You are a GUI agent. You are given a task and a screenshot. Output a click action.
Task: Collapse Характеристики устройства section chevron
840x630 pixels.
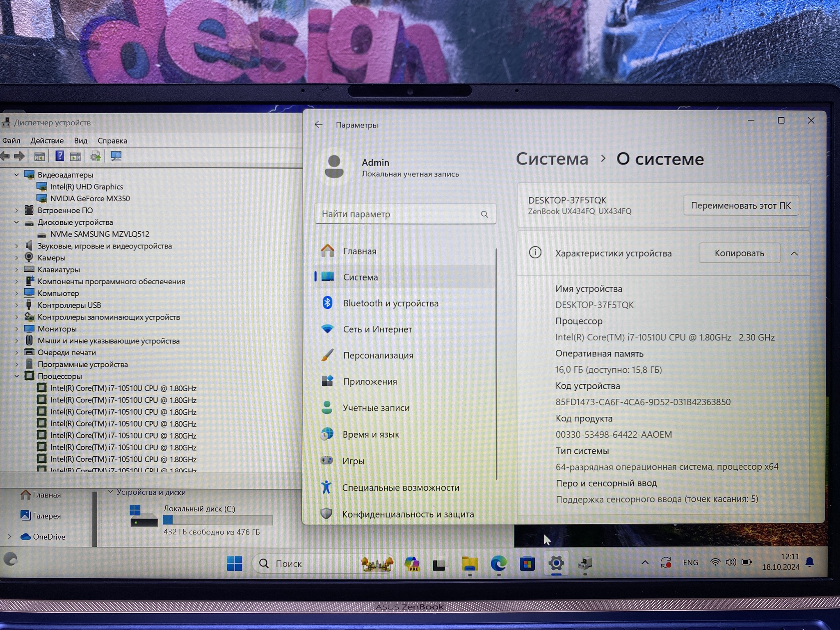coord(794,253)
